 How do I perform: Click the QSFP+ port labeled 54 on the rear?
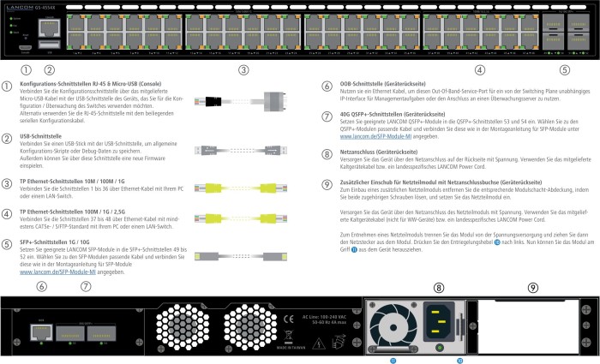coord(101,333)
